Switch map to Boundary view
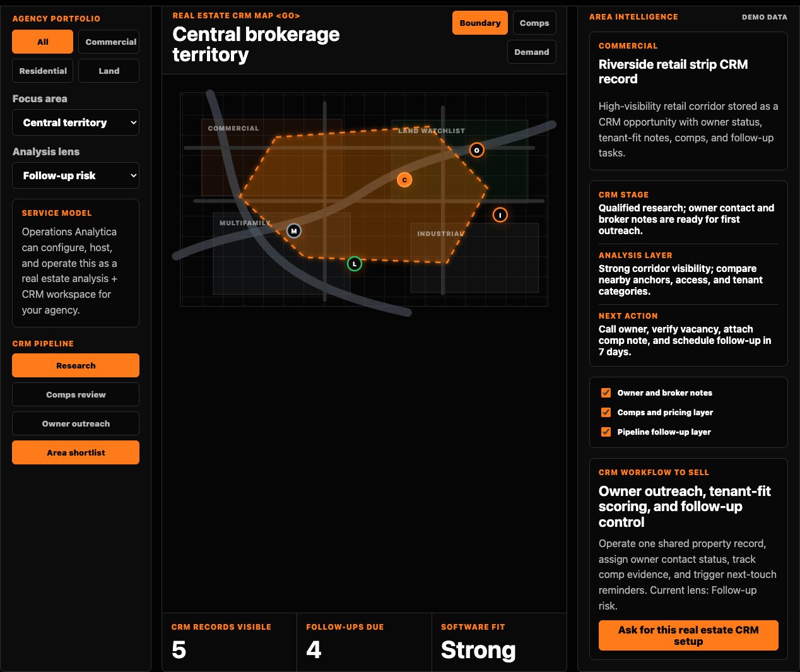This screenshot has height=672, width=800. tap(480, 23)
